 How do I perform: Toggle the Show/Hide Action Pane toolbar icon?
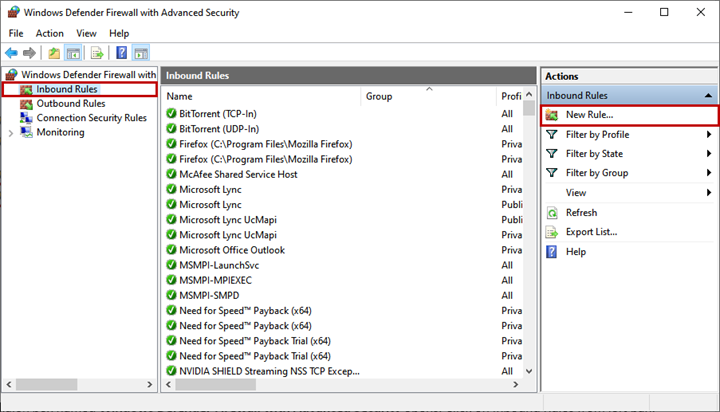141,53
